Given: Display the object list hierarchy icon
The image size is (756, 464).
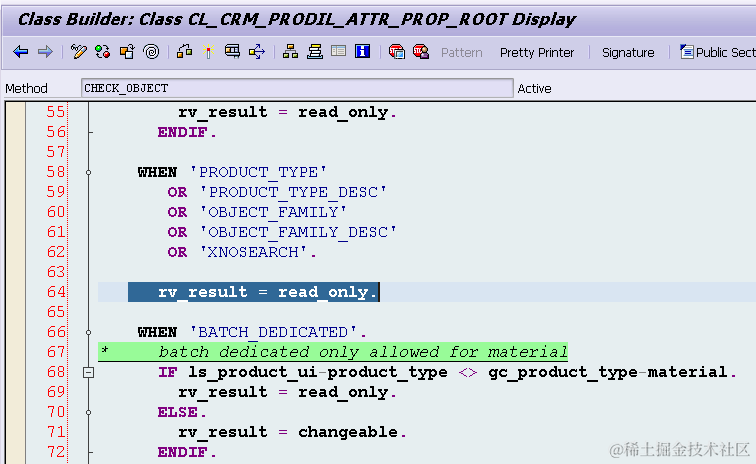Looking at the screenshot, I should [290, 52].
